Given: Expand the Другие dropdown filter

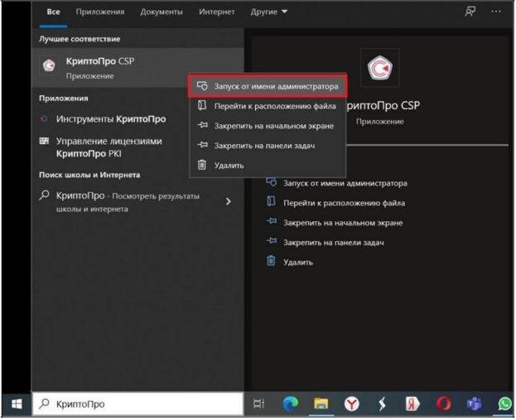Looking at the screenshot, I should point(269,12).
